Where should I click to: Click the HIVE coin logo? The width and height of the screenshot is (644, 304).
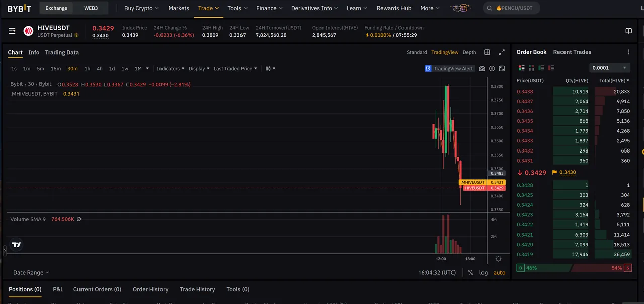pyautogui.click(x=28, y=31)
